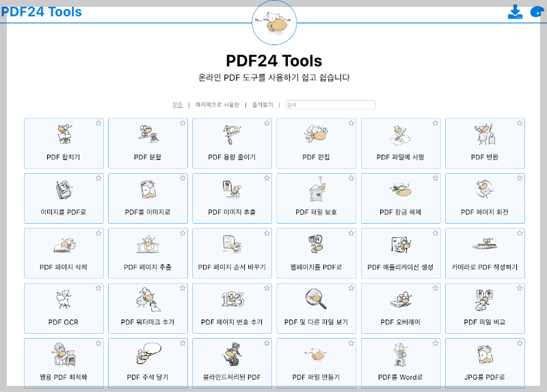Click the PDF24 Tools header logo link
Image resolution: width=547 pixels, height=392 pixels.
pos(41,12)
